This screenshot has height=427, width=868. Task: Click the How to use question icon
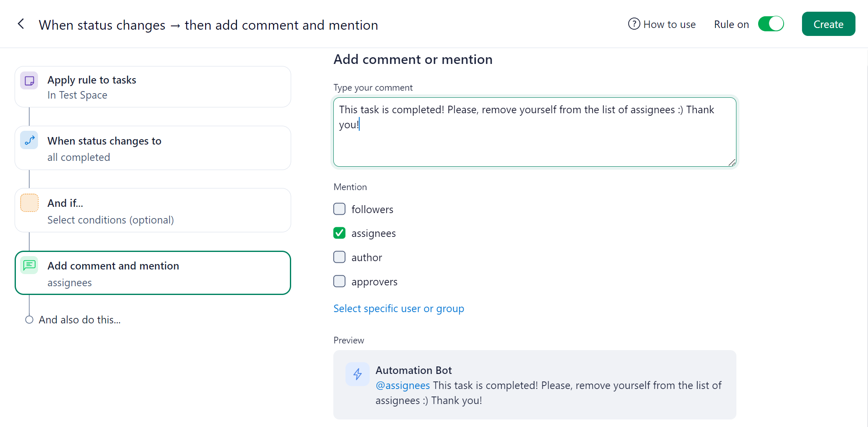(x=634, y=24)
